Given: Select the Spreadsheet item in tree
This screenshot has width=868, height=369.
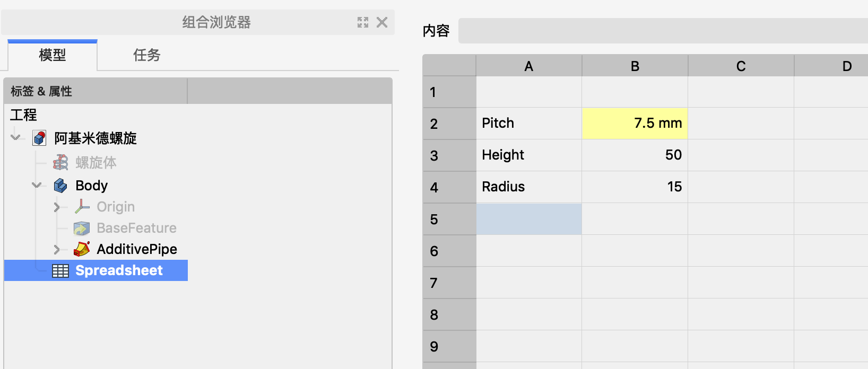Looking at the screenshot, I should pos(119,270).
